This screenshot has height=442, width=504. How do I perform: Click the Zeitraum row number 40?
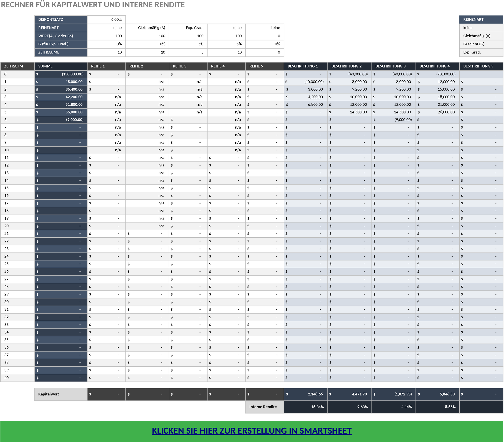click(x=17, y=378)
